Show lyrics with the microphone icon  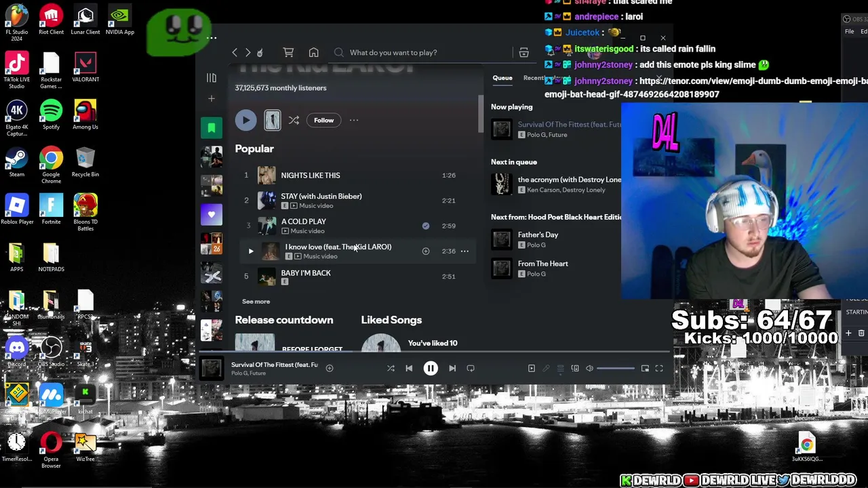click(546, 368)
